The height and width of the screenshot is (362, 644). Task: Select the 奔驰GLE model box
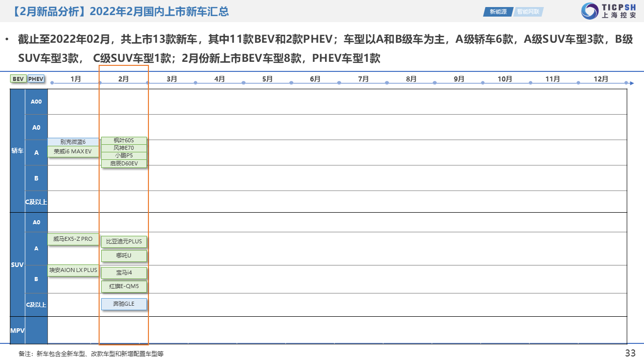(x=124, y=304)
